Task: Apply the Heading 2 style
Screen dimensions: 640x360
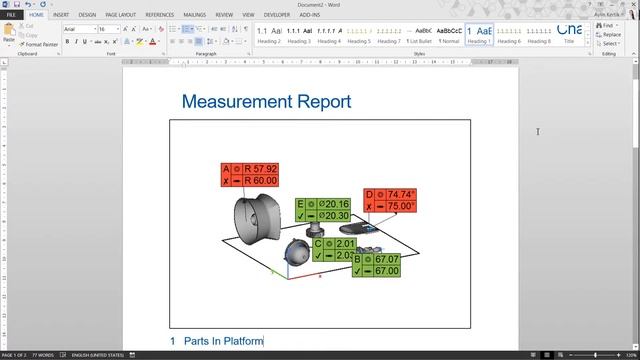Action: point(269,34)
